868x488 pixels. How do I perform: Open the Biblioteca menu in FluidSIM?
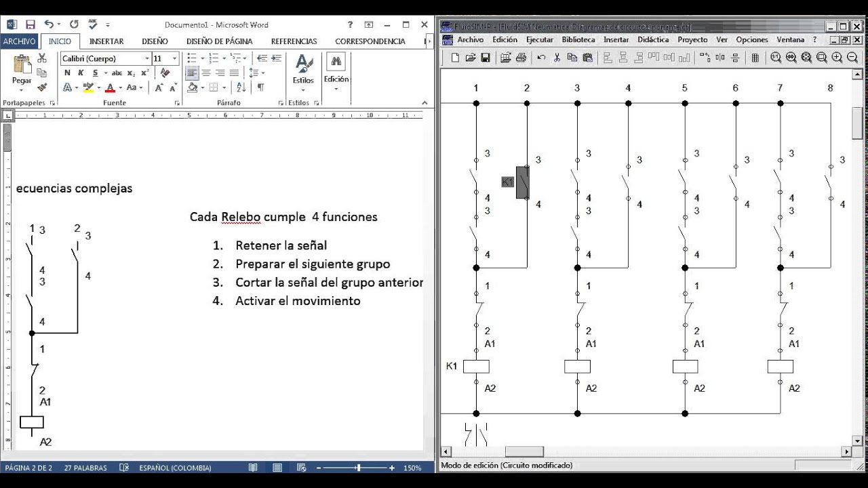click(578, 40)
